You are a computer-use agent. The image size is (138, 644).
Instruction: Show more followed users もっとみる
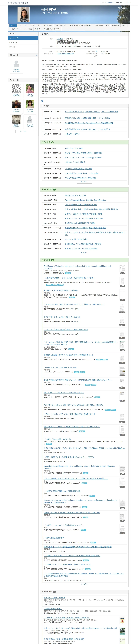coord(23,131)
